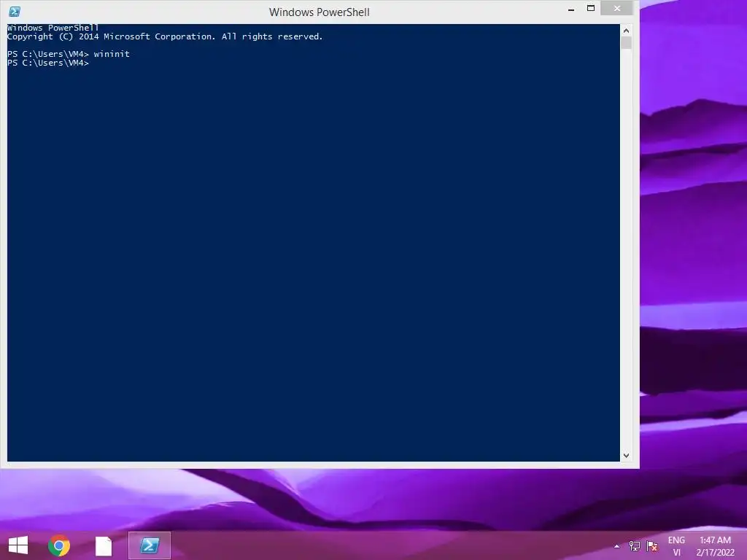Click the PowerShell vertical scrollbar thumb
Viewport: 747px width, 560px height.
click(x=626, y=42)
